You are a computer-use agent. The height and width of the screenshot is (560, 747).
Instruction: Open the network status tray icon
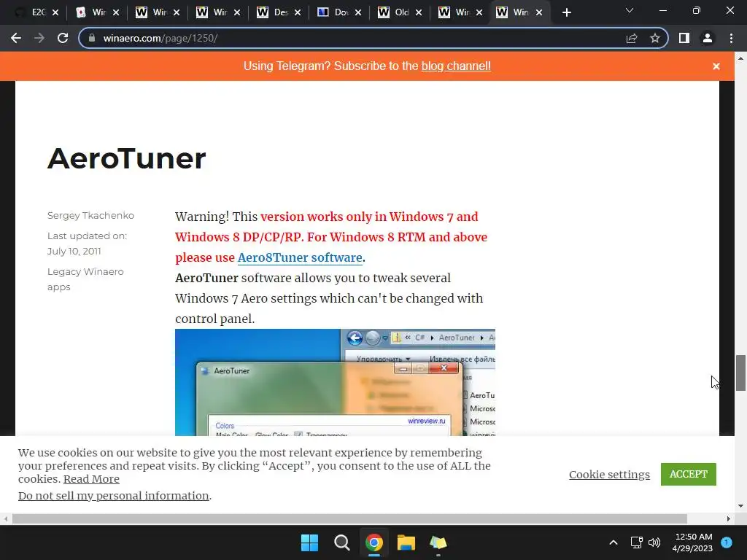click(636, 542)
